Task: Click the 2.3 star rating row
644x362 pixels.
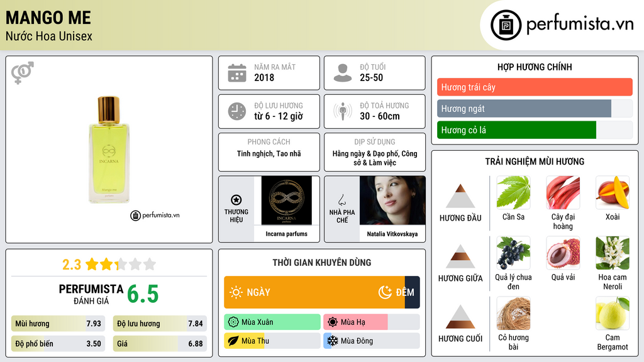Action: 109,265
